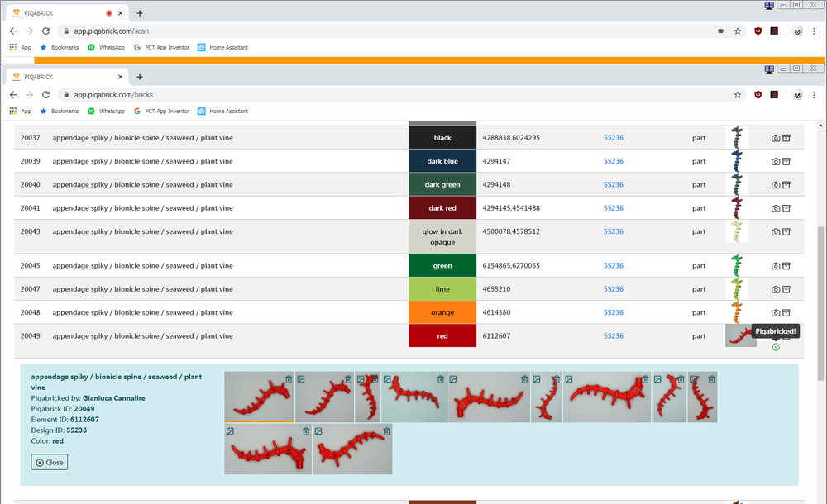Open the Bookmarks folder in the scan window

[59, 47]
